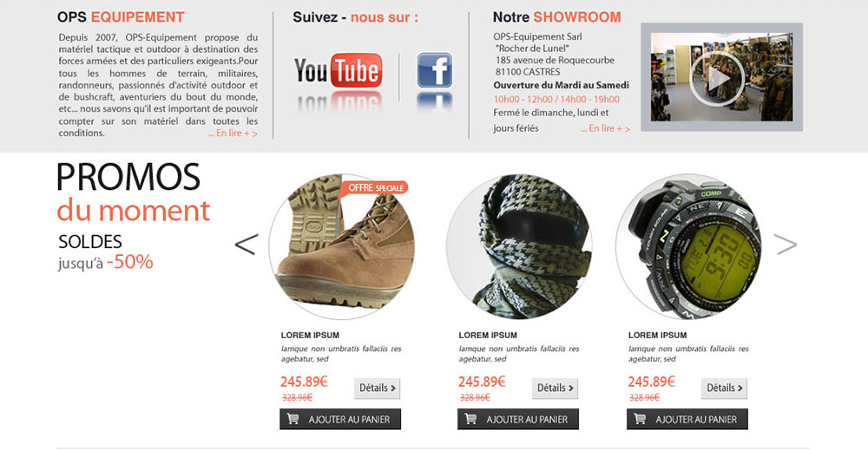Viewport: 868px width, 450px height.
Task: Open the YouTube channel icon
Action: click(x=338, y=70)
